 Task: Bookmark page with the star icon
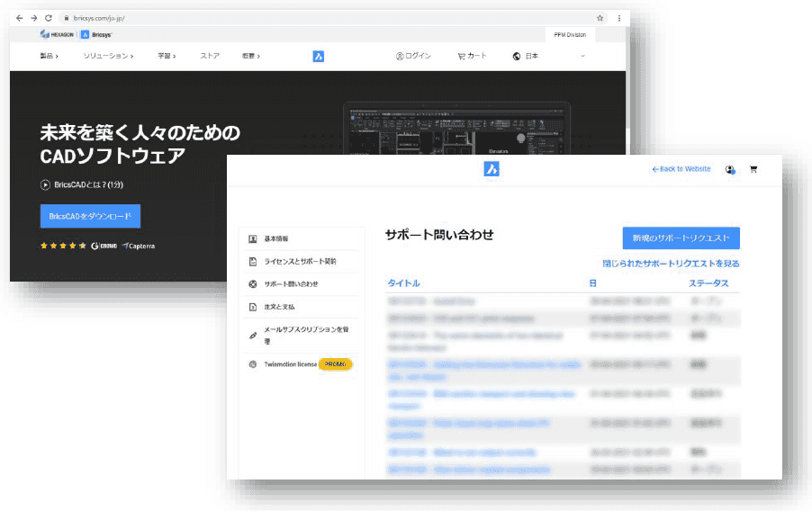(600, 18)
